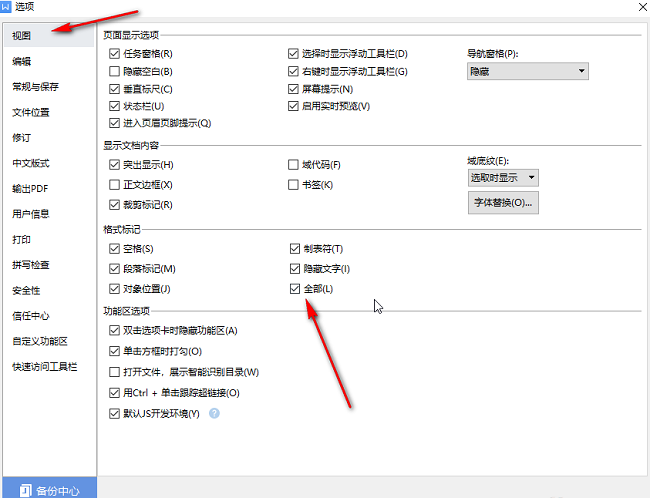Open the 信任中心 section
The image size is (650, 498).
(31, 316)
